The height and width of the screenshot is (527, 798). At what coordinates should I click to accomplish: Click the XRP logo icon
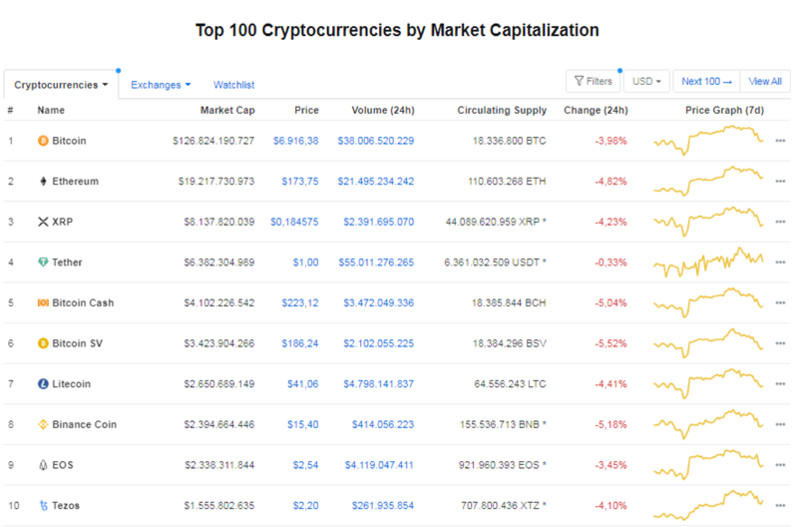pos(43,222)
